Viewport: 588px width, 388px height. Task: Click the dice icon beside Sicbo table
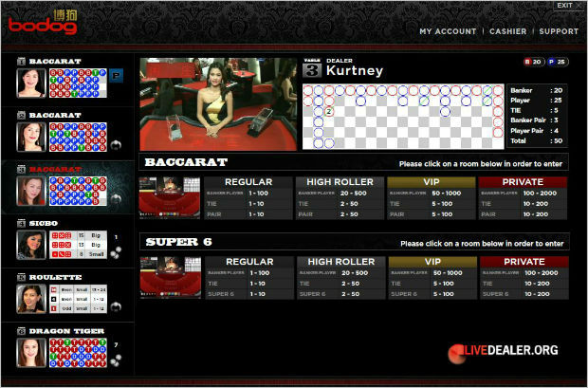point(116,252)
